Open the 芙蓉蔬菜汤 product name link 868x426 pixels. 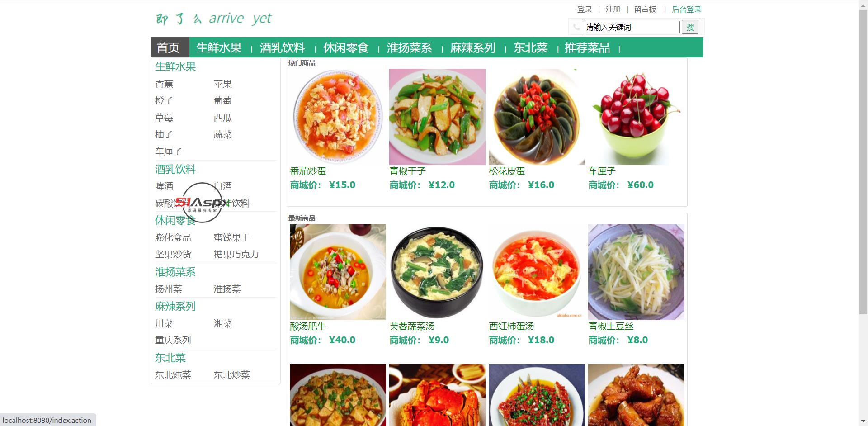412,326
